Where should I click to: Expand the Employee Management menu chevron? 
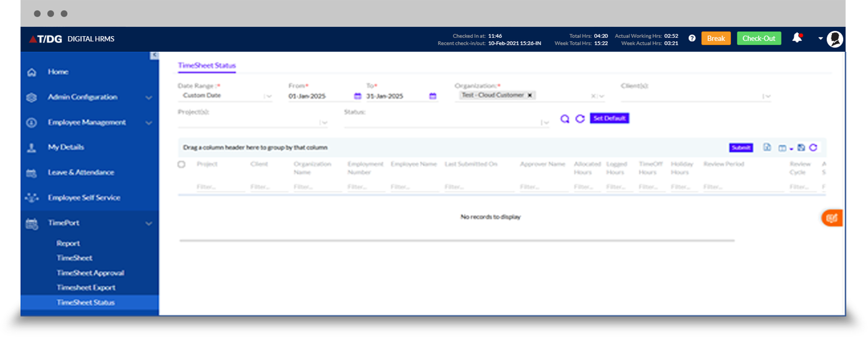[x=149, y=123]
